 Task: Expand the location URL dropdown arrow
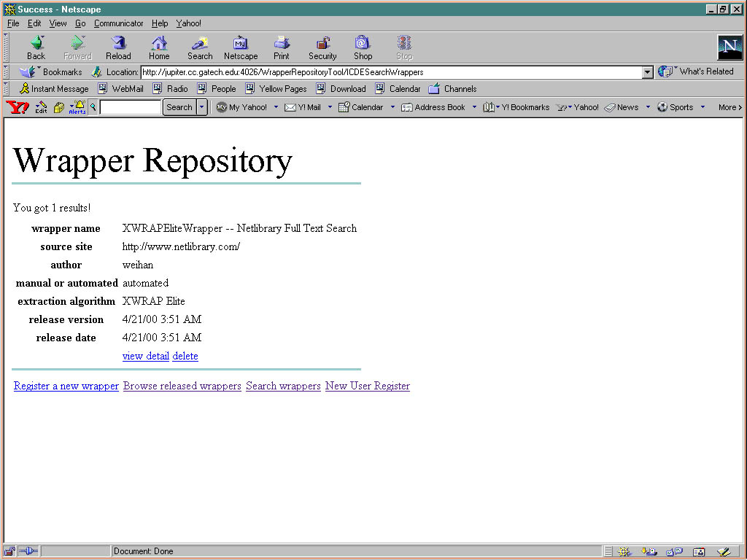(x=647, y=72)
